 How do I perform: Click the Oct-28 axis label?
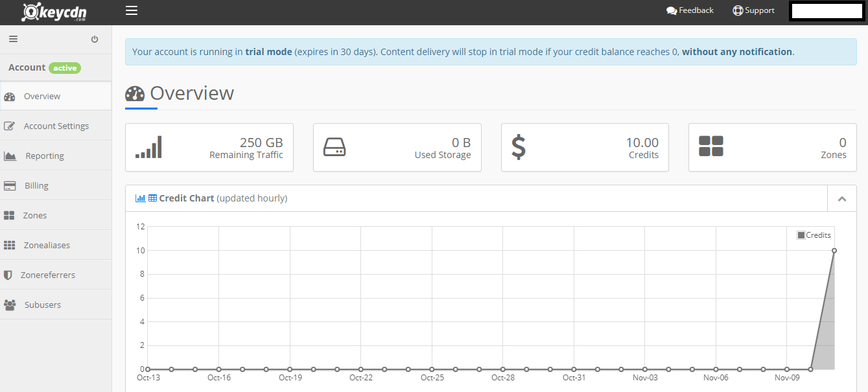pyautogui.click(x=502, y=378)
